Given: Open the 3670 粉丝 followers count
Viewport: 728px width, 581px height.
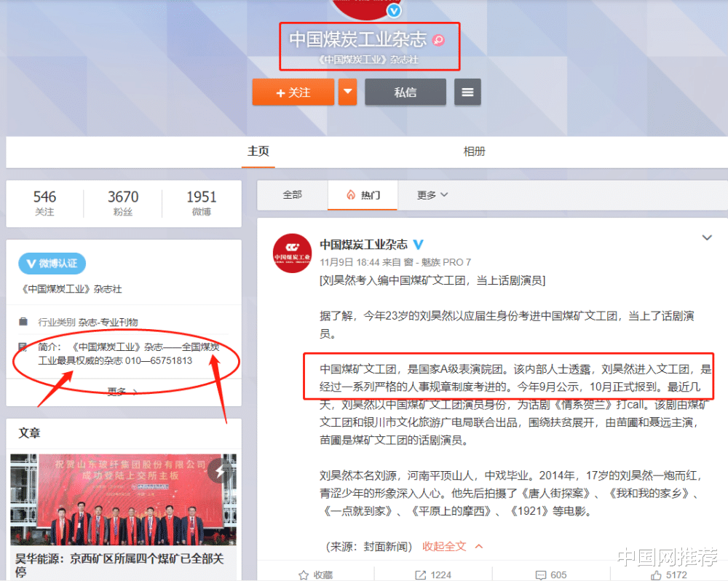Looking at the screenshot, I should 123,203.
